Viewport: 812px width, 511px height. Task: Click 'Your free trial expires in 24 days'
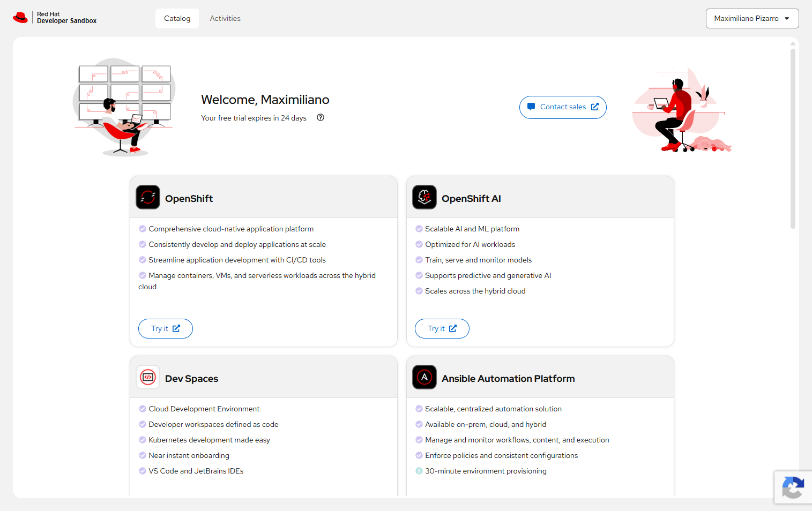tap(254, 118)
